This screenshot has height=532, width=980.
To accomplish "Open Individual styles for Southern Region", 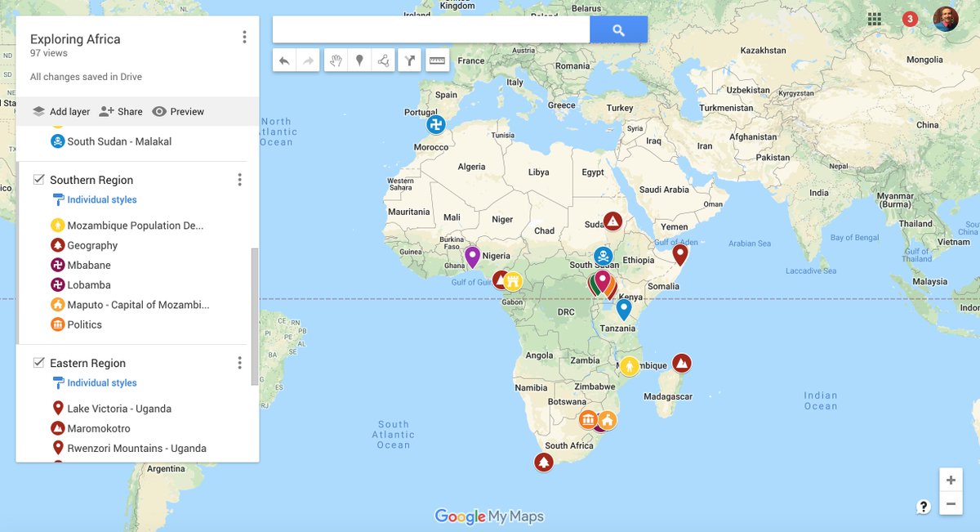I will pyautogui.click(x=100, y=199).
